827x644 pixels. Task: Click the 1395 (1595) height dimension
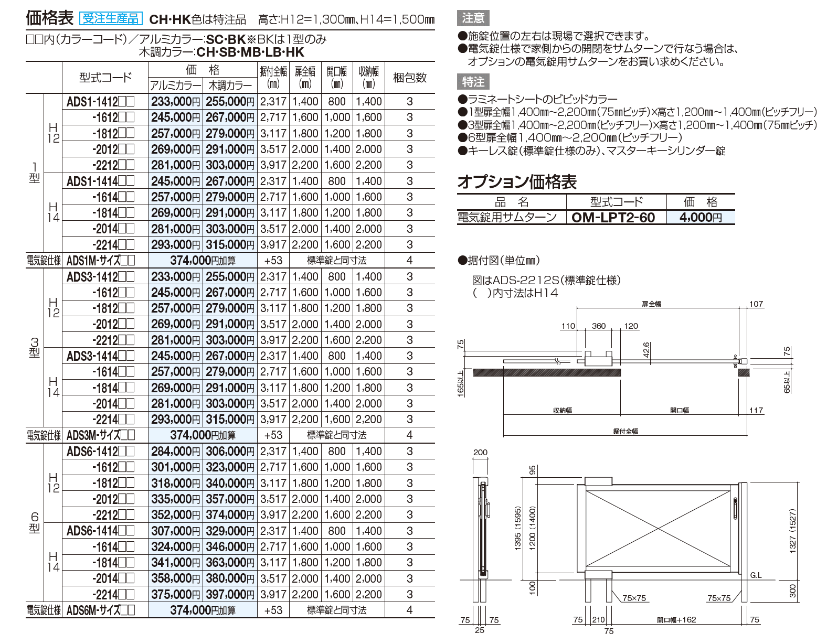[x=518, y=528]
